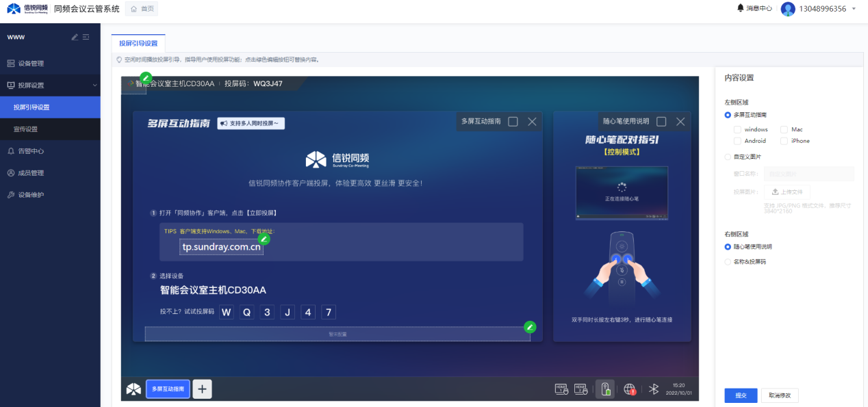Click the 信锐同频 logo in the header
868x407 pixels.
coord(28,9)
